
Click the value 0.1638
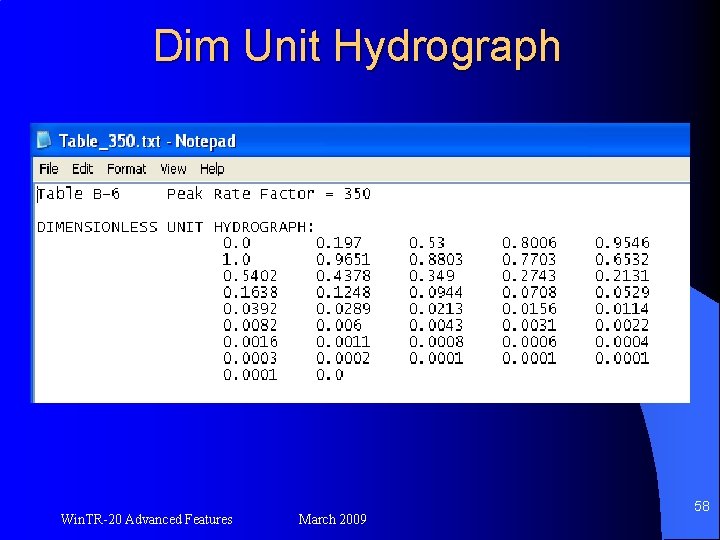250,292
